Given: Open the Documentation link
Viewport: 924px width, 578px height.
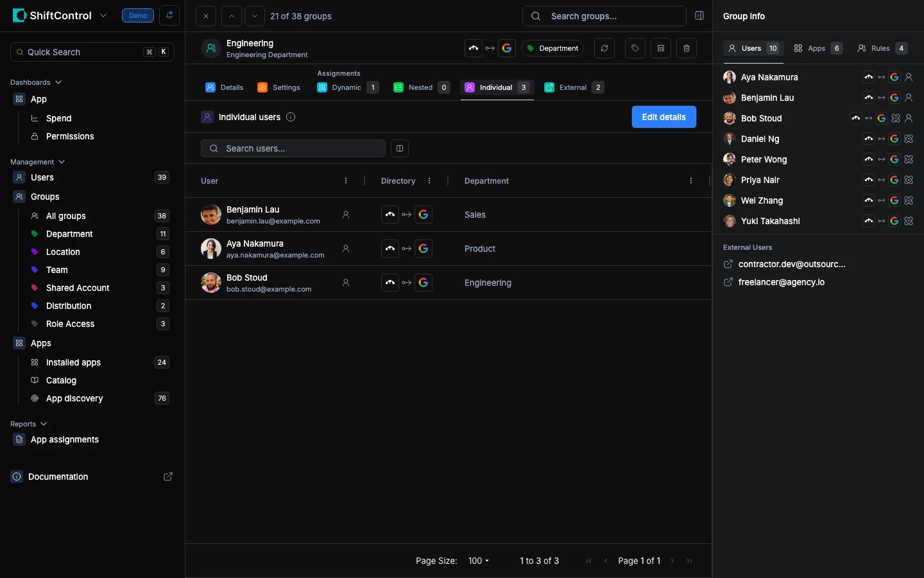Looking at the screenshot, I should pyautogui.click(x=58, y=477).
